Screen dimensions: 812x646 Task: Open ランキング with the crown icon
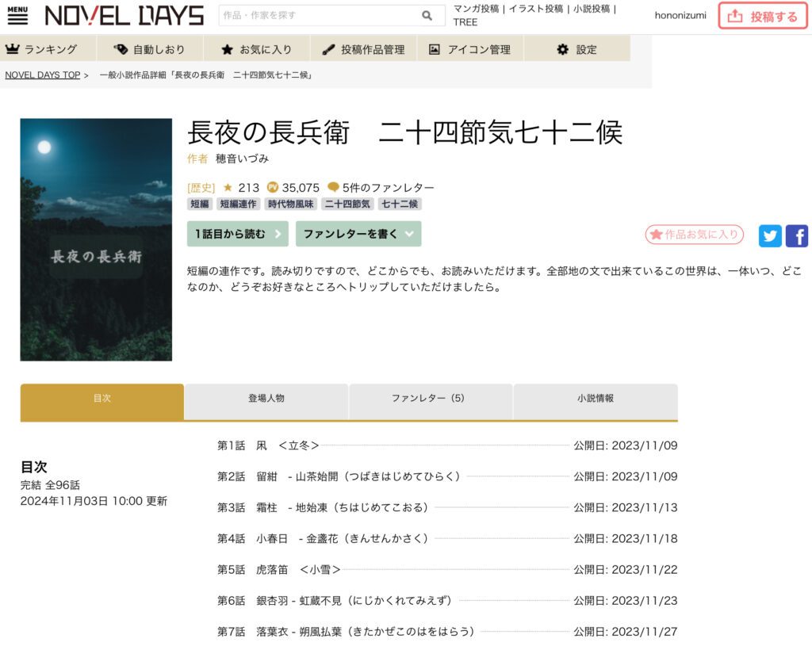(41, 49)
